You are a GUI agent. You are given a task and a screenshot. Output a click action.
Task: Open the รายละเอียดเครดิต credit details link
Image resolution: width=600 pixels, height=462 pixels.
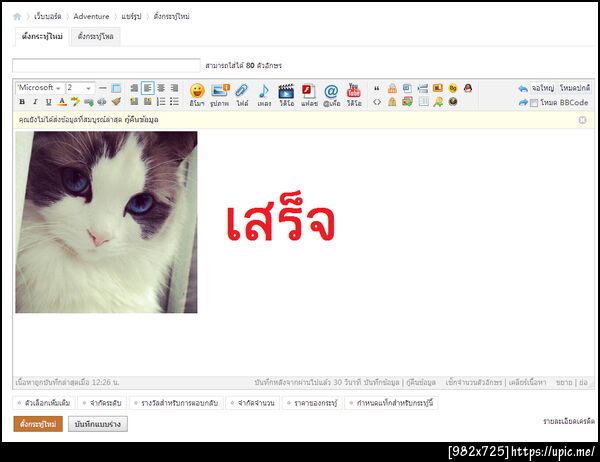pos(569,421)
